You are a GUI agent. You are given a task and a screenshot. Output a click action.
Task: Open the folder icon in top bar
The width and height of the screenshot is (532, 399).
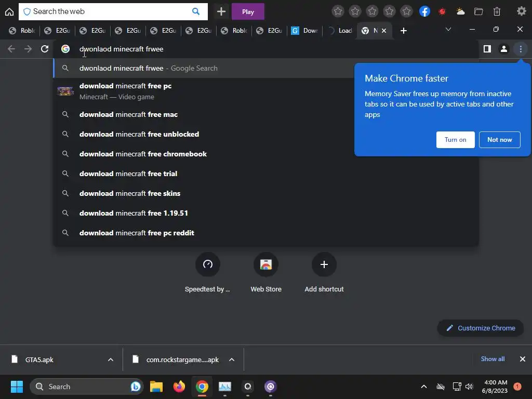[x=478, y=11]
